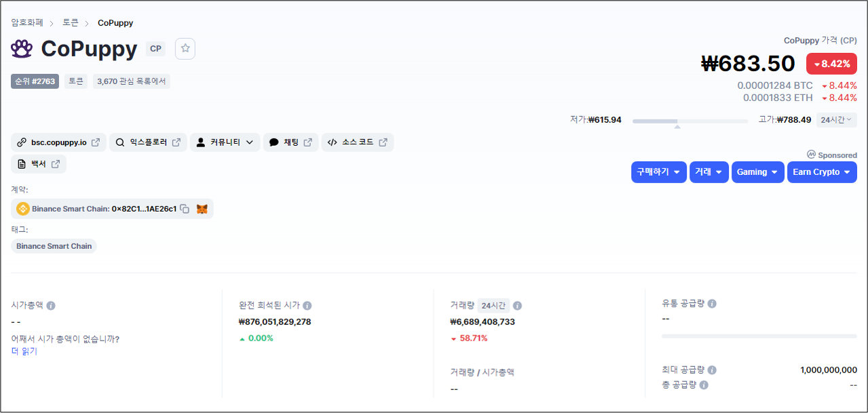
Task: Expand the Earn Crypto dropdown
Action: (821, 172)
